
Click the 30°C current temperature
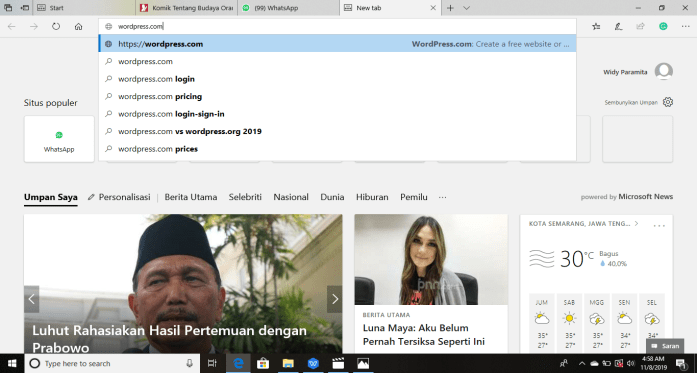(577, 259)
